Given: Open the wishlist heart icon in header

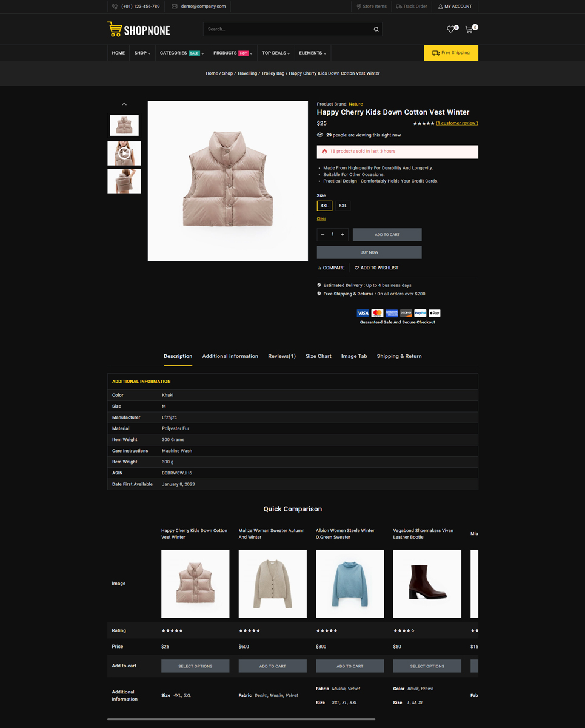Looking at the screenshot, I should click(x=450, y=29).
